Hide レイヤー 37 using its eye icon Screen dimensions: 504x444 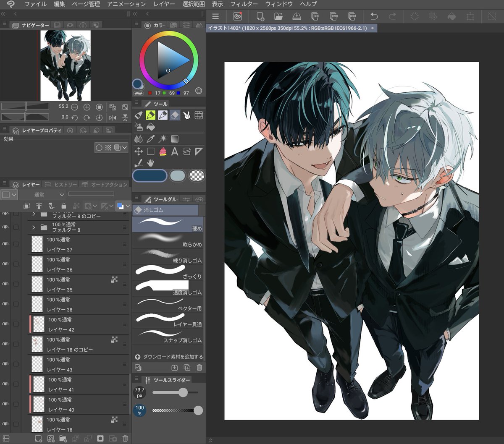5,244
